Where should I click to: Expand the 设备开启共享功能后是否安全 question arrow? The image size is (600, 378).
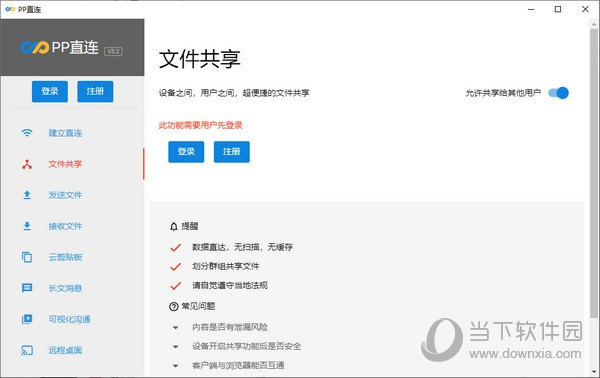175,347
